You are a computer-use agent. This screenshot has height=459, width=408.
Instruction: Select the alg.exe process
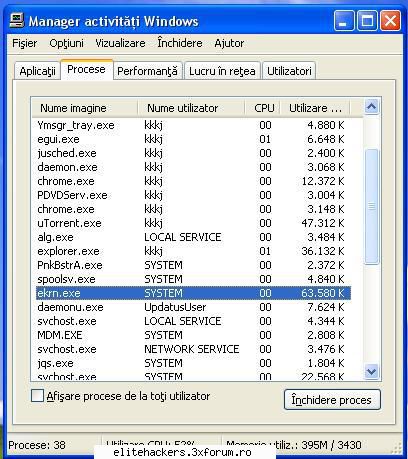[x=192, y=237]
